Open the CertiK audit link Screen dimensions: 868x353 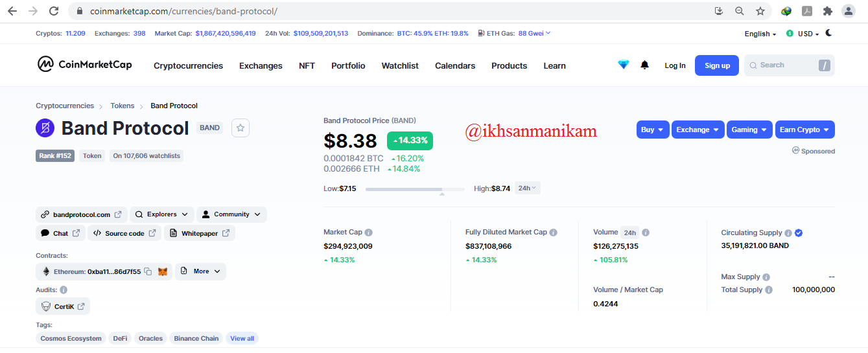pos(63,306)
